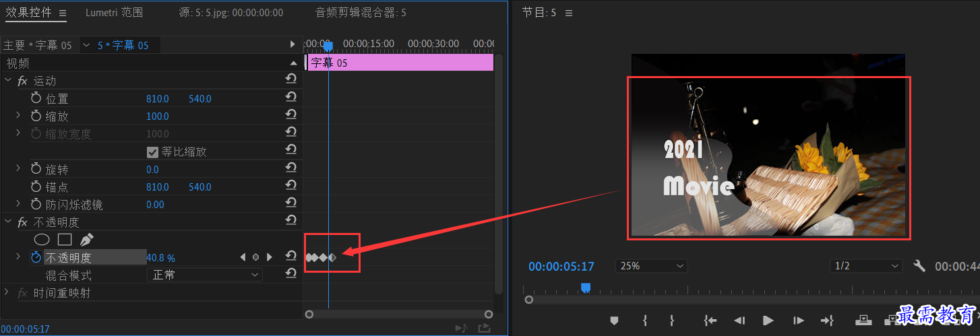The width and height of the screenshot is (980, 336).
Task: Uncheck the 等比缩放 checkbox
Action: (x=152, y=152)
